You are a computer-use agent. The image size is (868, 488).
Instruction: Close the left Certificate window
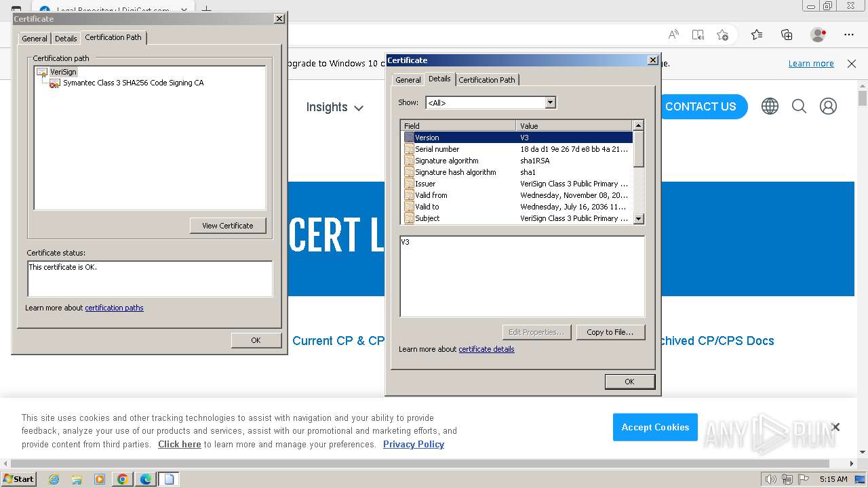pyautogui.click(x=279, y=19)
